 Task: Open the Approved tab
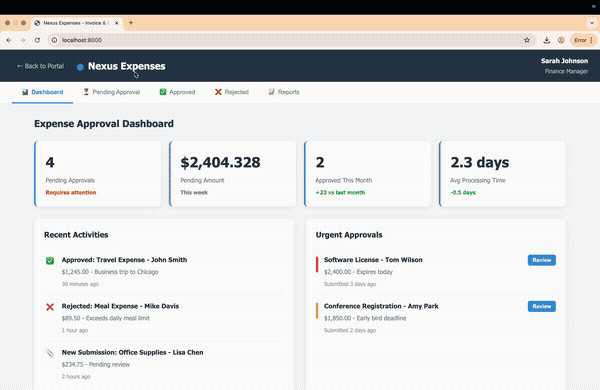point(178,92)
